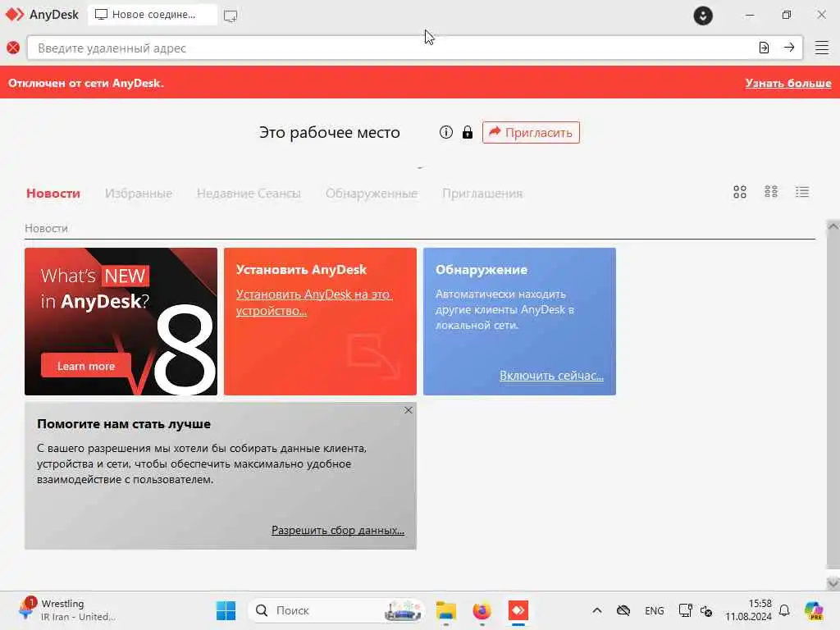The image size is (840, 630).
Task: Select the Избранные tab
Action: [x=139, y=194]
